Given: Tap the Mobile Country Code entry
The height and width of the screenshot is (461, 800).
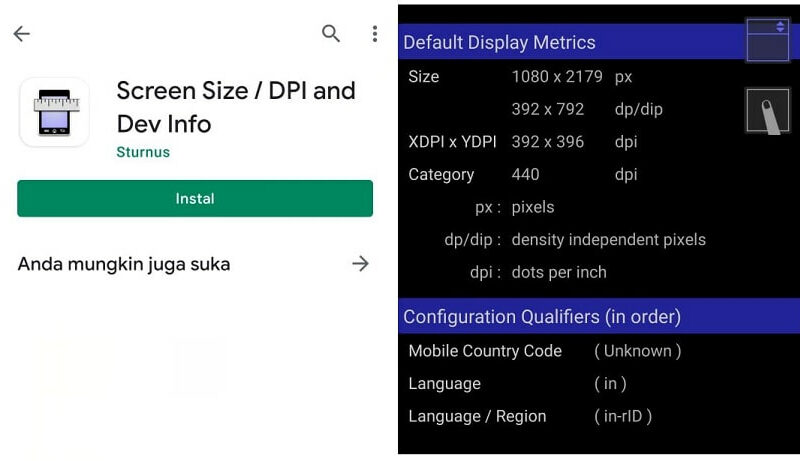Looking at the screenshot, I should [x=545, y=351].
